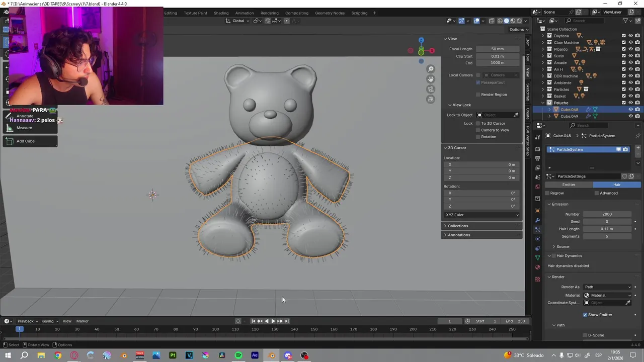
Task: Open the Material properties tab icon
Action: pos(537,267)
